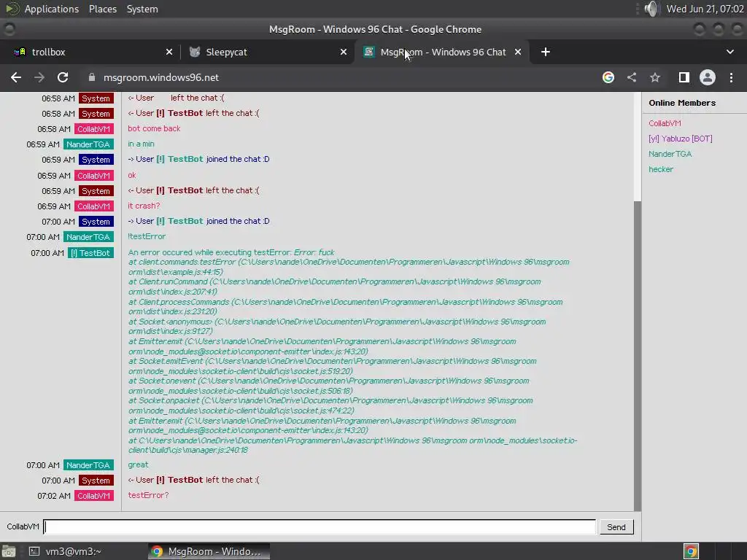Expand the tab search chevron
The width and height of the screenshot is (747, 560).
pos(729,52)
